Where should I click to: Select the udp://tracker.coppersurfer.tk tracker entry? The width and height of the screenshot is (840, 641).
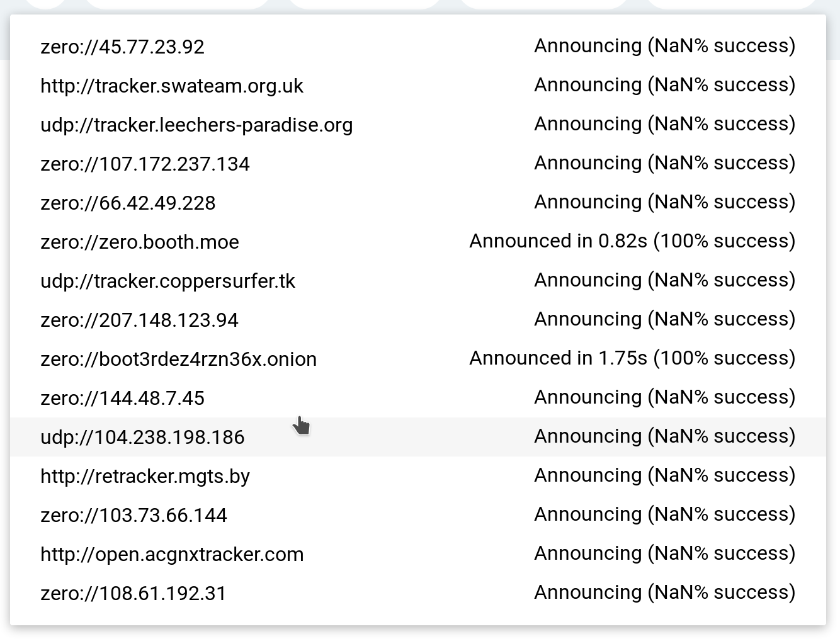pos(167,281)
